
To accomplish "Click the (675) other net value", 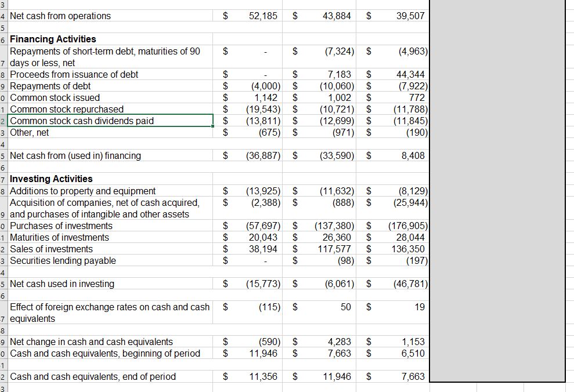I will pos(269,132).
